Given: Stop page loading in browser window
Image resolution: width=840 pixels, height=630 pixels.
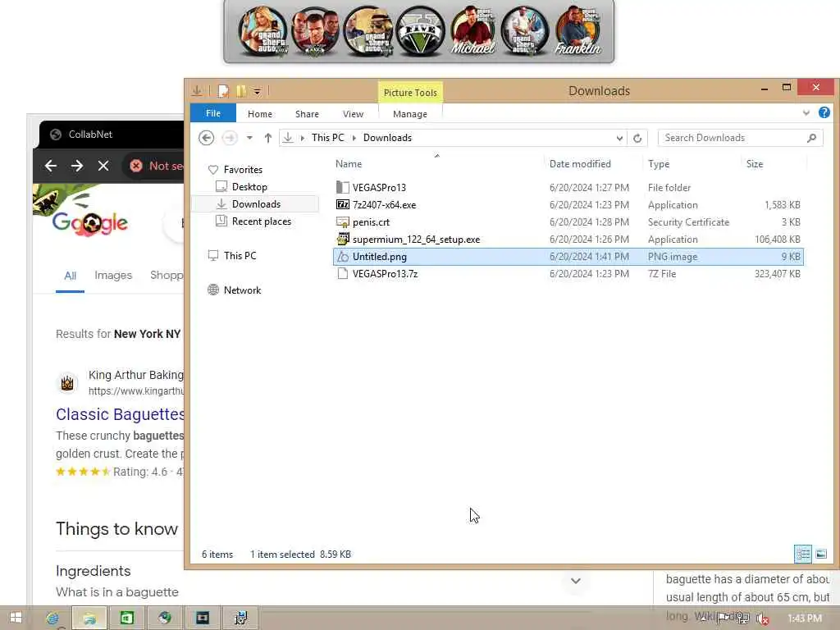Looking at the screenshot, I should [103, 166].
